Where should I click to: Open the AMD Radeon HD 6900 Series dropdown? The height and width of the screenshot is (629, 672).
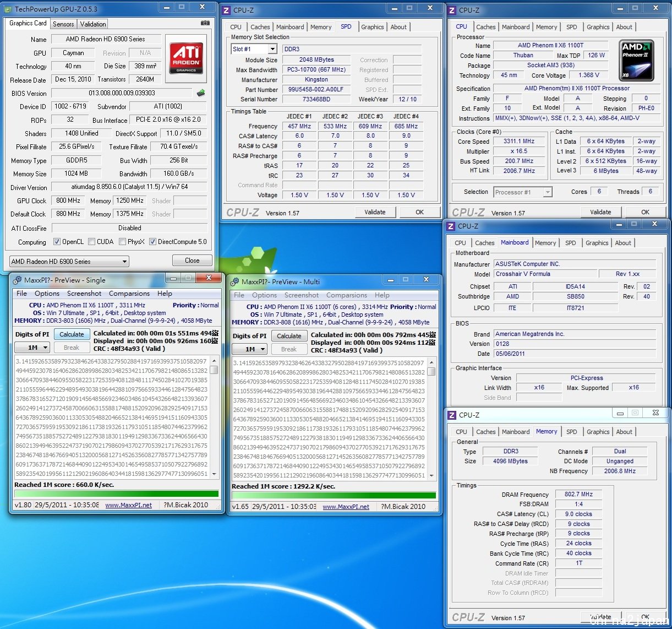pos(69,262)
